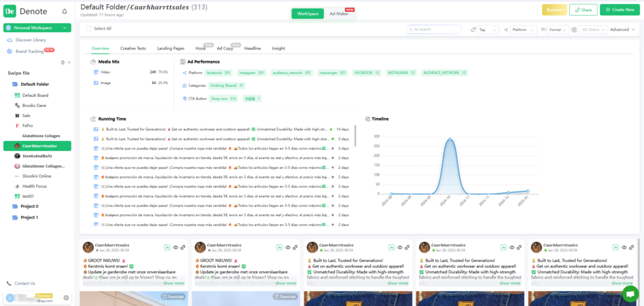This screenshot has height=306, width=644.
Task: Click the link icon on the first ad card
Action: (183, 248)
